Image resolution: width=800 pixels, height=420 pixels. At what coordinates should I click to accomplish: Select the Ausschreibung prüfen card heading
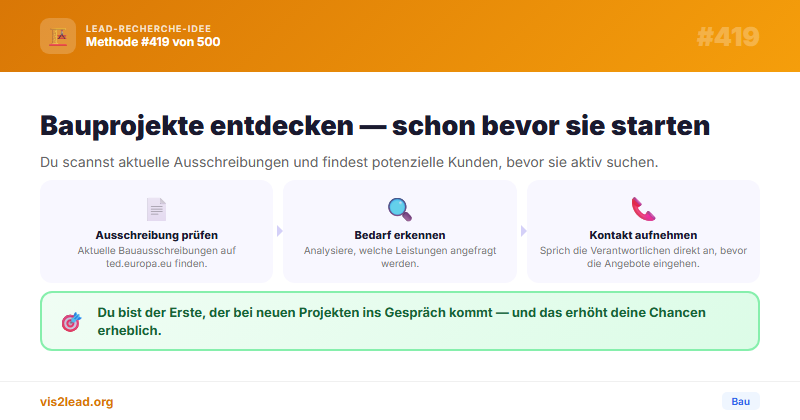(x=157, y=235)
